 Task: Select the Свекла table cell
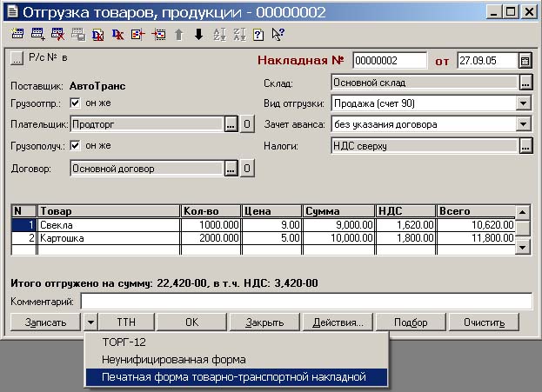click(x=109, y=225)
